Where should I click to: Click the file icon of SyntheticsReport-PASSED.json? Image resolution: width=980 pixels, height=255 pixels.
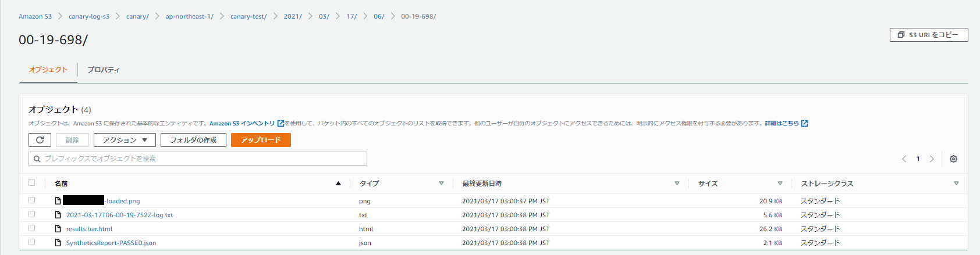point(58,243)
